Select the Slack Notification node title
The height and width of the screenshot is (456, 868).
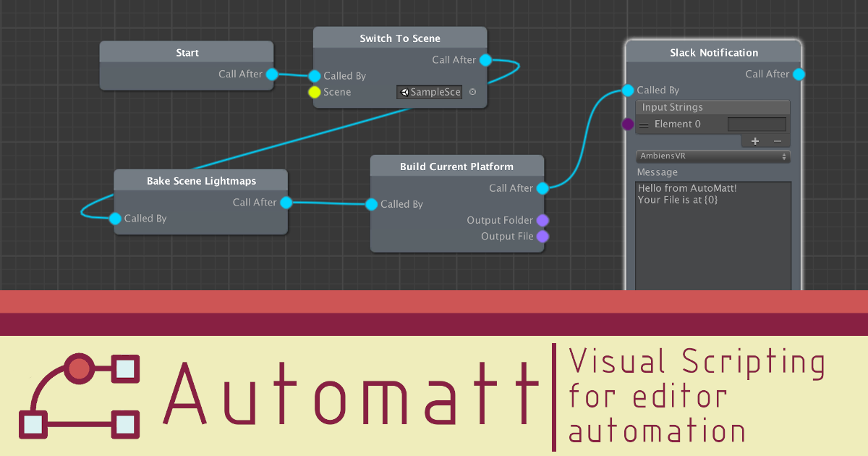(x=713, y=53)
